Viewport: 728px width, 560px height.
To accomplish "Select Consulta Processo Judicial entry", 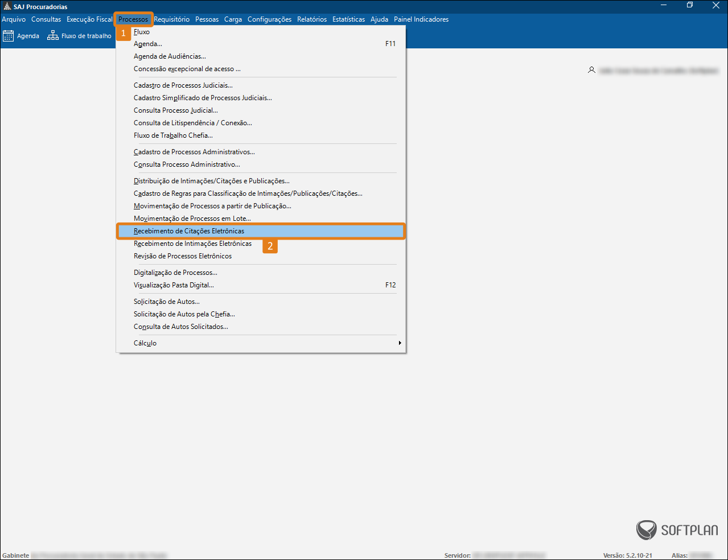I will pyautogui.click(x=175, y=110).
